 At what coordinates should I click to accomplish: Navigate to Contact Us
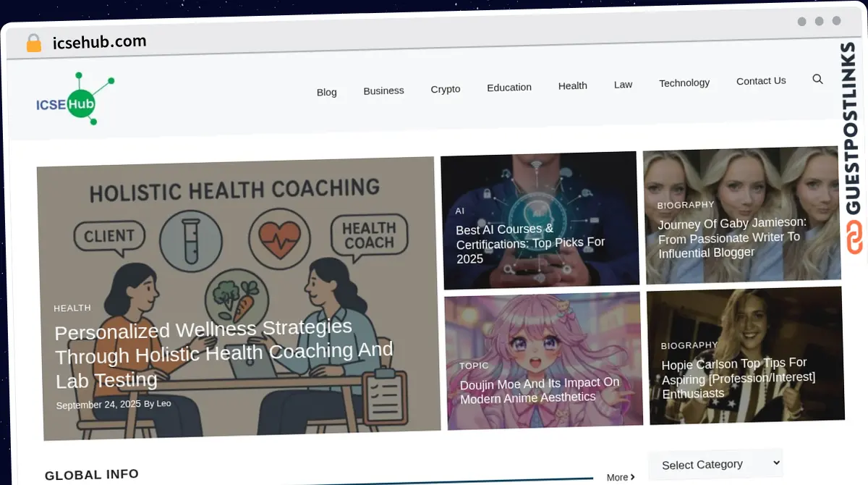tap(761, 80)
